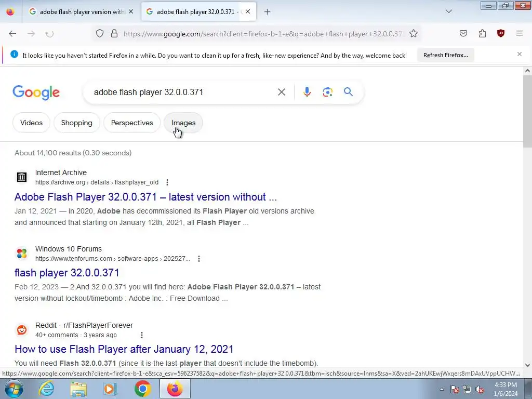Open Internet Archive Flash Player 32.0.0.371 result
Screen dimensions: 532x399
point(145,197)
